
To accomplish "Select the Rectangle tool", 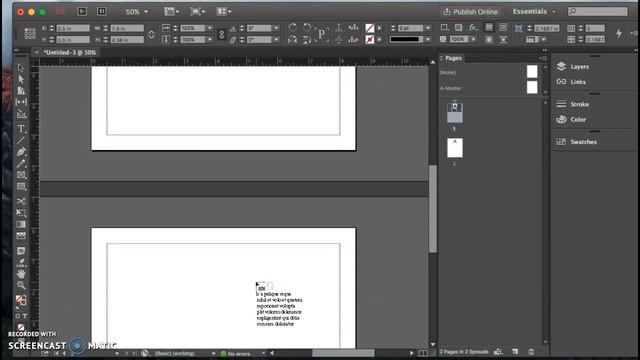I will pos(21,187).
